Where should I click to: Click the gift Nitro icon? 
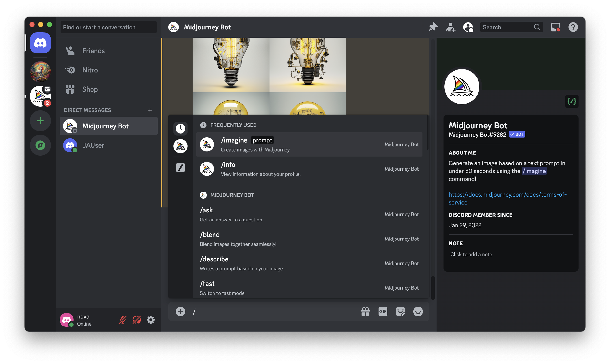(366, 312)
